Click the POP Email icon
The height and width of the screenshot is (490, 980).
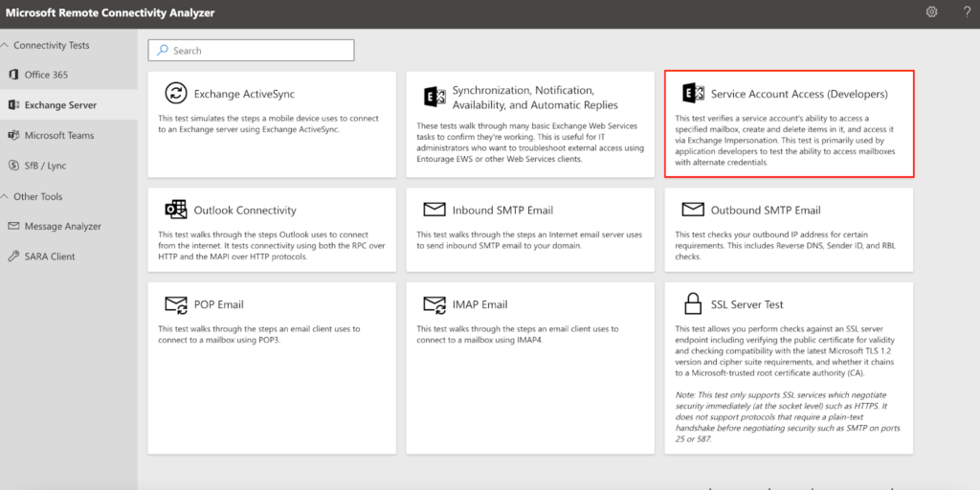click(176, 304)
